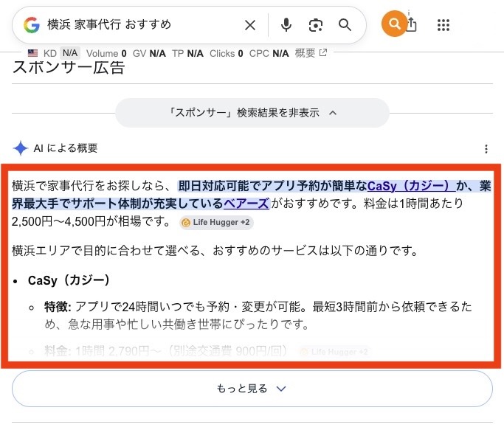The width and height of the screenshot is (504, 430).
Task: Click the CPC N/A metric
Action: (269, 53)
